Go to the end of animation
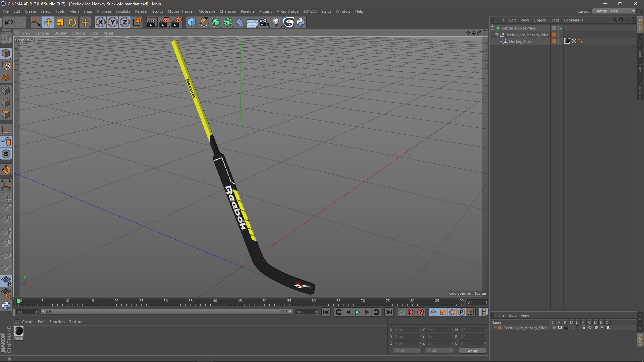Image resolution: width=644 pixels, height=362 pixels. pos(389,312)
